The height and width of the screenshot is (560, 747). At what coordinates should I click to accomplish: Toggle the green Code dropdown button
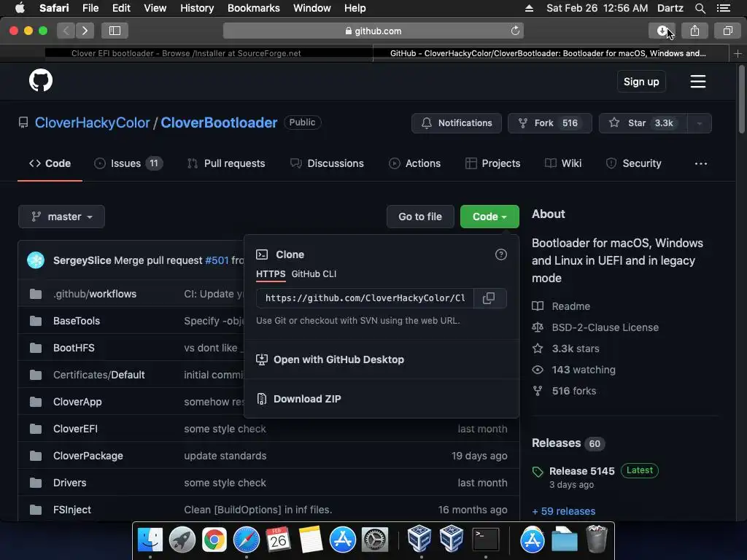click(x=489, y=217)
